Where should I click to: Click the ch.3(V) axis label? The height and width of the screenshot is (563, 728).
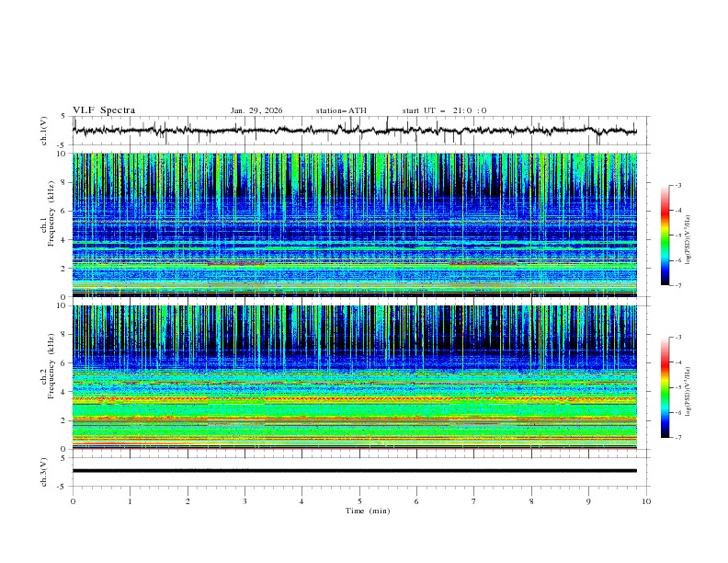tap(44, 472)
